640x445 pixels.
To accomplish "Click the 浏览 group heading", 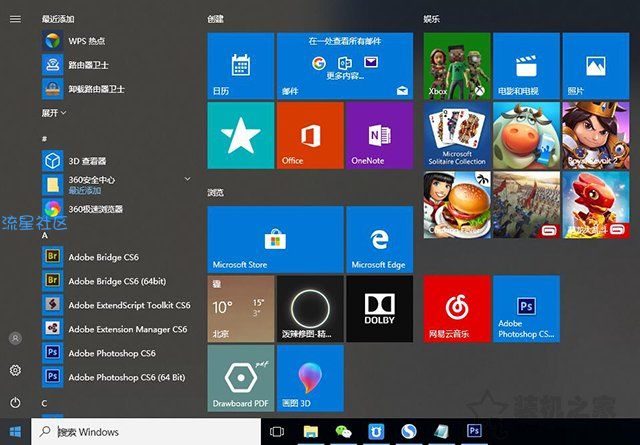I will pyautogui.click(x=215, y=192).
